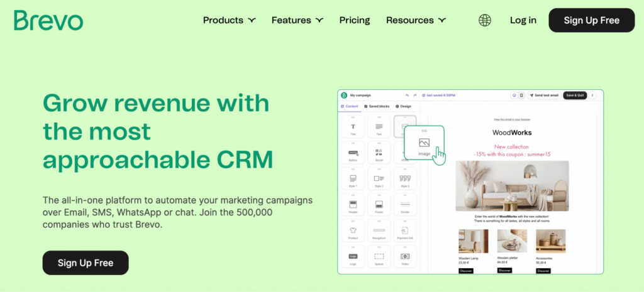Image resolution: width=644 pixels, height=292 pixels.
Task: Open the Pricing page
Action: (x=355, y=20)
